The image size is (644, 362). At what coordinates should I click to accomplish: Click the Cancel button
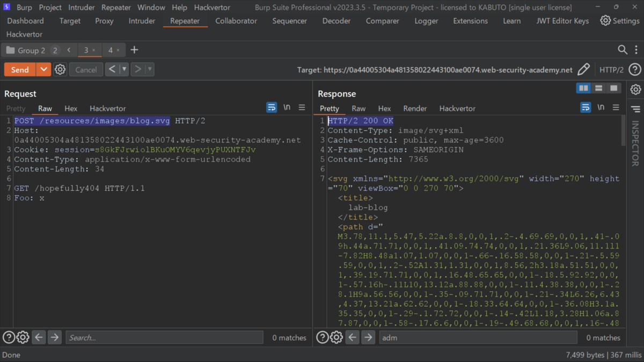[86, 70]
